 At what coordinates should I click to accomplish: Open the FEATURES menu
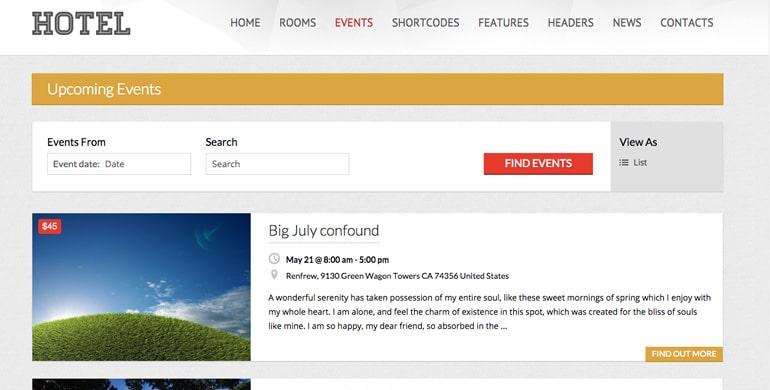pos(503,23)
